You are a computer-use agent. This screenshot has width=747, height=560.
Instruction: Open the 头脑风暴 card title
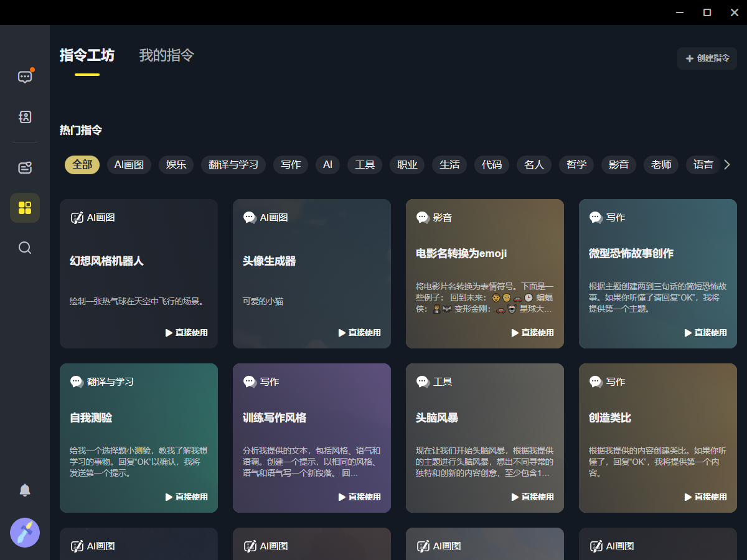click(x=437, y=418)
